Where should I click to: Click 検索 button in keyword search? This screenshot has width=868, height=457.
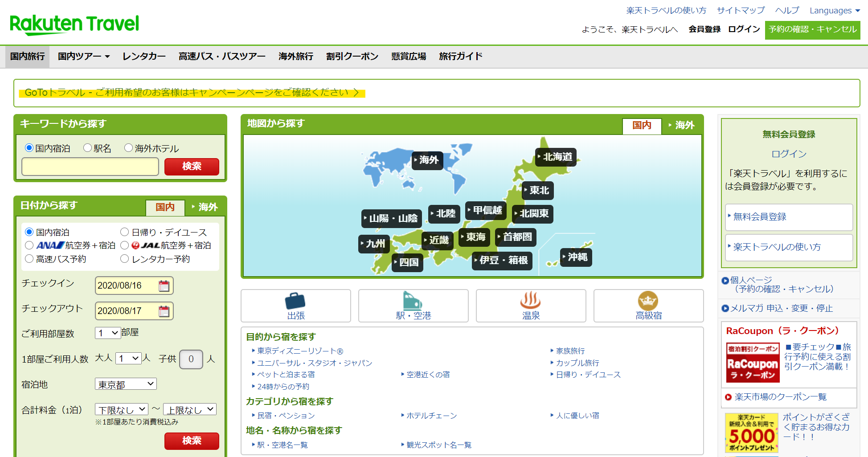(192, 167)
